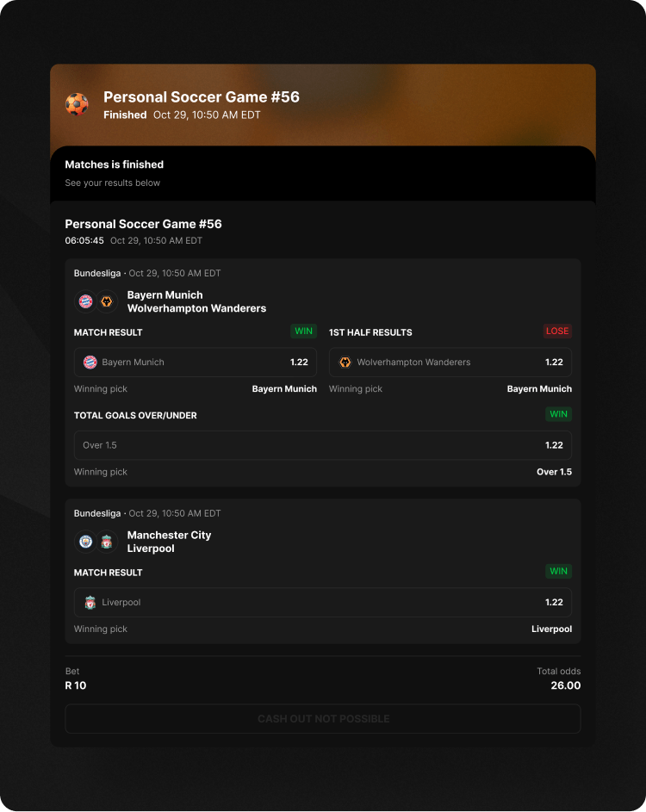
Task: Select the Over 1.5 goals pick box
Action: tap(322, 445)
